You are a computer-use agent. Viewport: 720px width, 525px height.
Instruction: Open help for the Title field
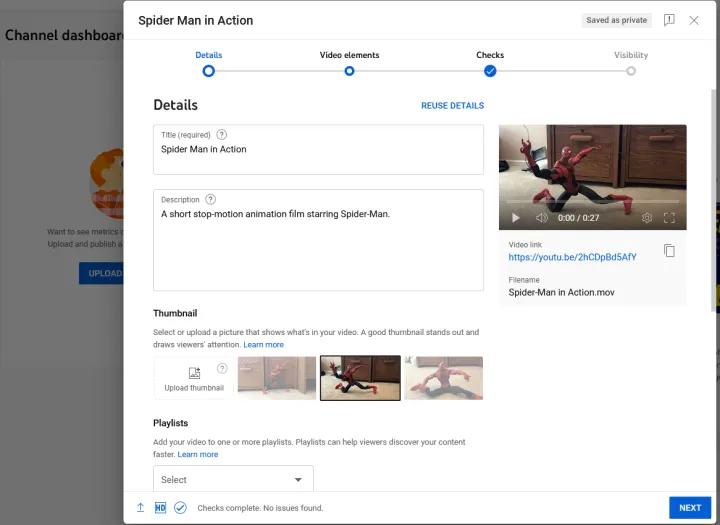tap(221, 135)
